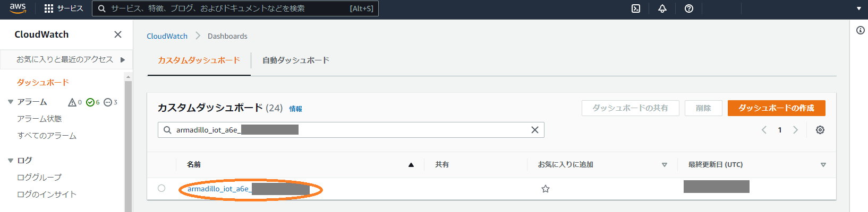This screenshot has width=868, height=212.
Task: Close the CloudWatch navigation sidebar
Action: [x=118, y=34]
